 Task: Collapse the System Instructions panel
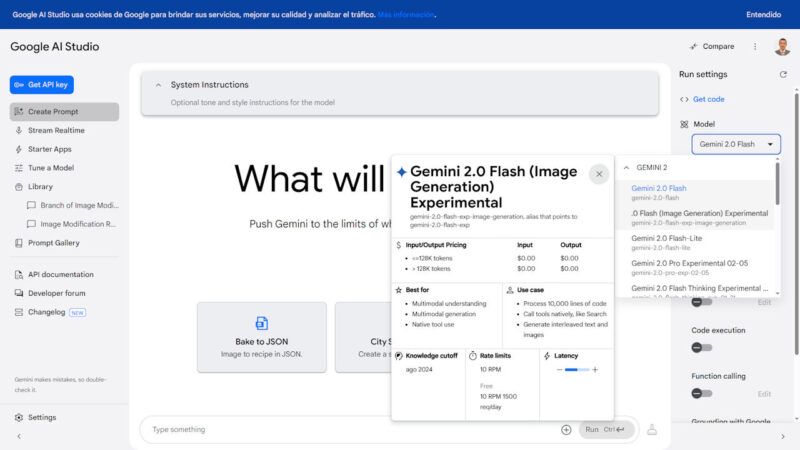159,85
